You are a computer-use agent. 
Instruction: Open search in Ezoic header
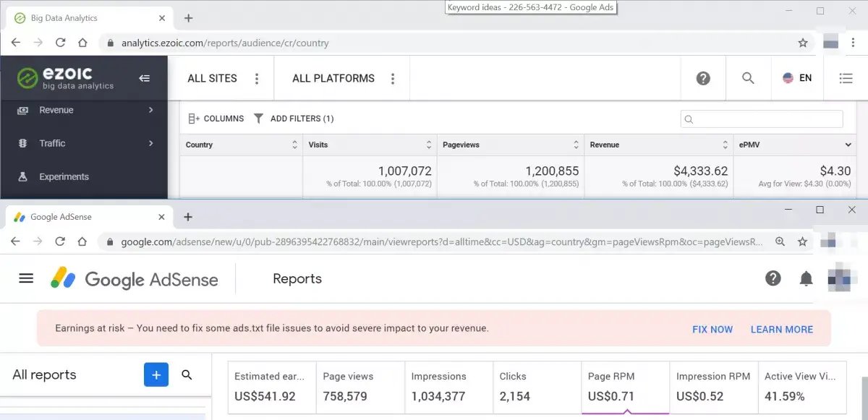click(749, 78)
